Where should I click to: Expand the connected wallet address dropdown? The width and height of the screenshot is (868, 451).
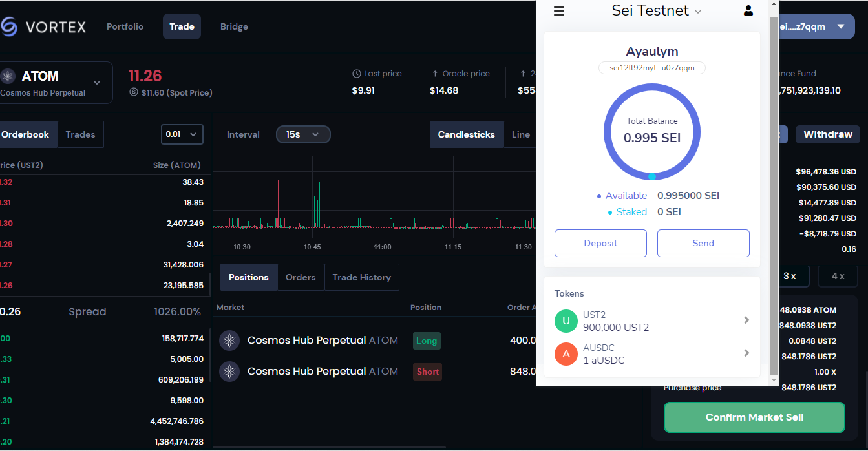(840, 27)
